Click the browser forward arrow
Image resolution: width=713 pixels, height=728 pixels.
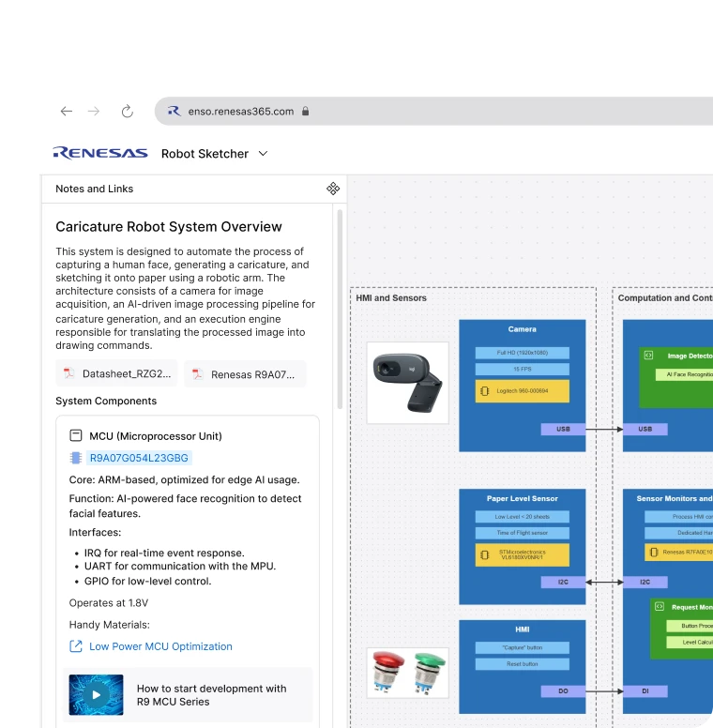(94, 111)
